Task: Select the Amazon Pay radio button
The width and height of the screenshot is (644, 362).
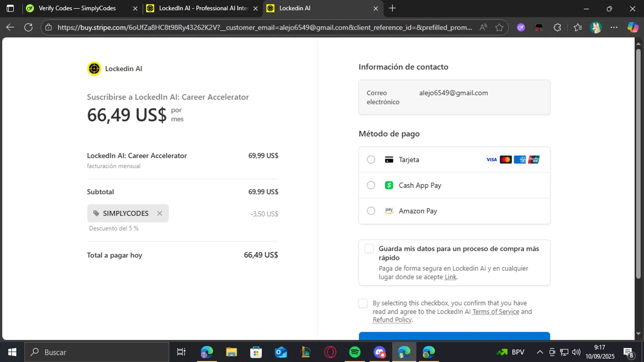Action: click(371, 211)
